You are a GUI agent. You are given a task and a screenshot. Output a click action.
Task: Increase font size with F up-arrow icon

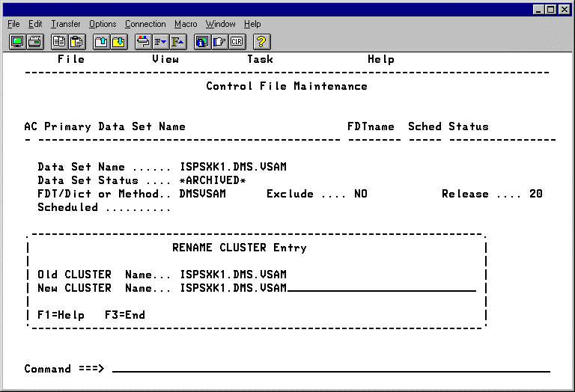pos(177,42)
